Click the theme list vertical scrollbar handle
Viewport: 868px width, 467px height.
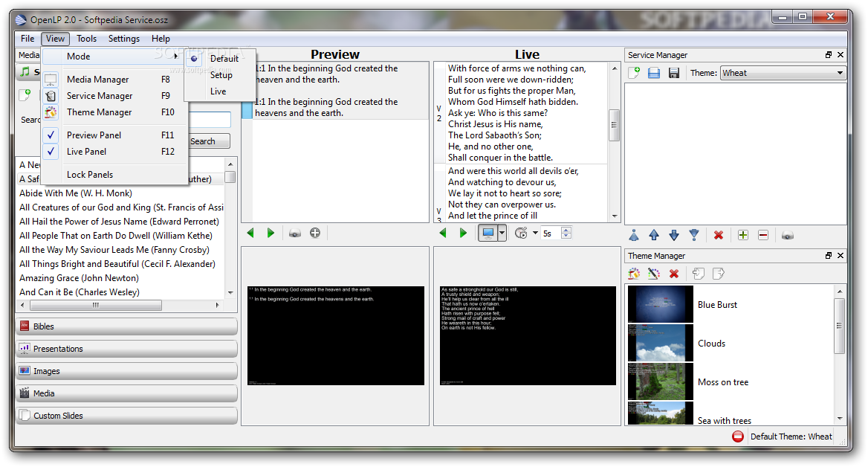pyautogui.click(x=839, y=326)
